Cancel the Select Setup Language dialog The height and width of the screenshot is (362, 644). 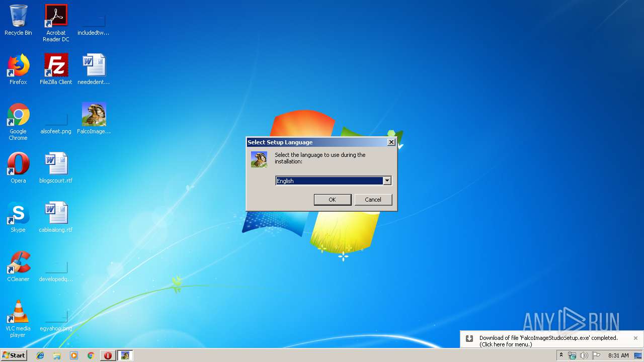pyautogui.click(x=373, y=200)
